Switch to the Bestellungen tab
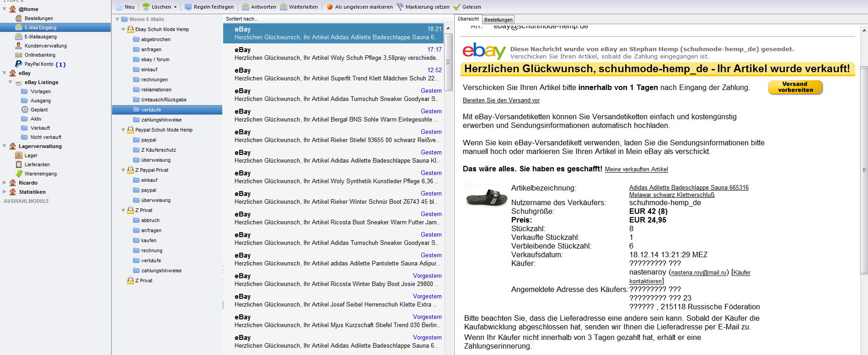 click(498, 20)
